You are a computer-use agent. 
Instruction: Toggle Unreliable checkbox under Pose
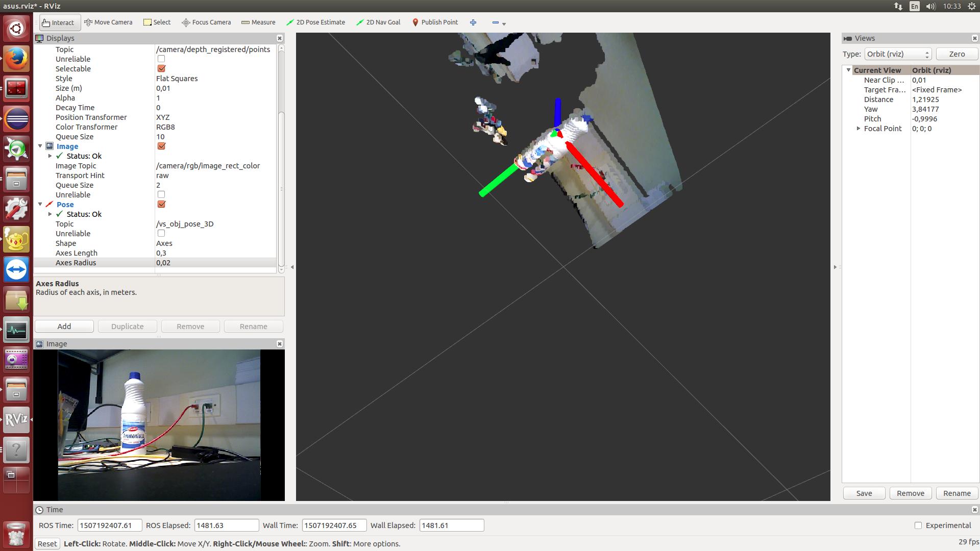tap(160, 234)
